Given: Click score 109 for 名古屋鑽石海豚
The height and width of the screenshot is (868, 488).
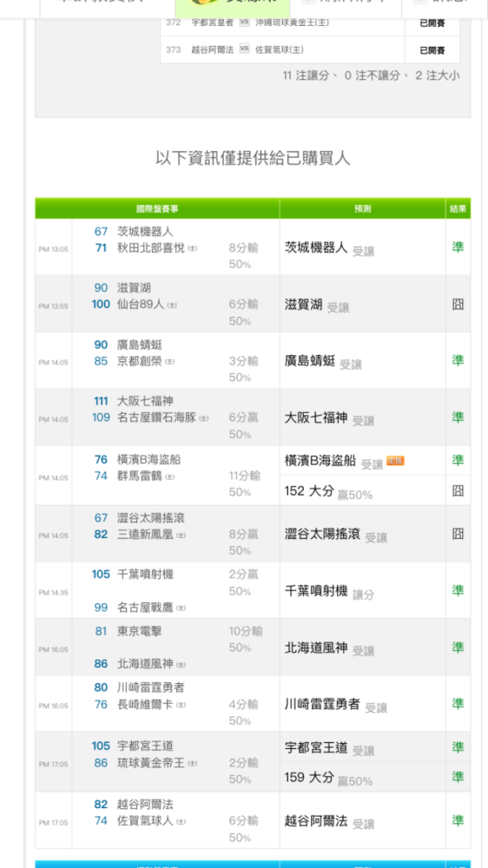Looking at the screenshot, I should [x=101, y=418].
